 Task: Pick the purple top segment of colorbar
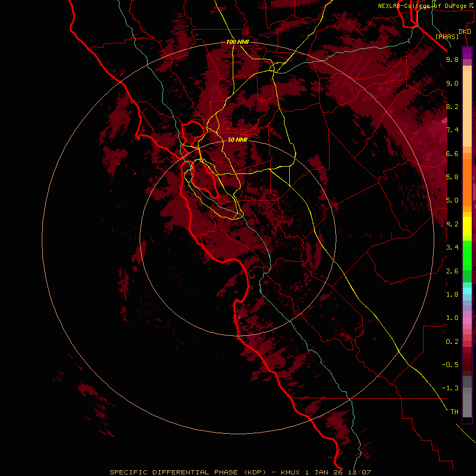[467, 53]
